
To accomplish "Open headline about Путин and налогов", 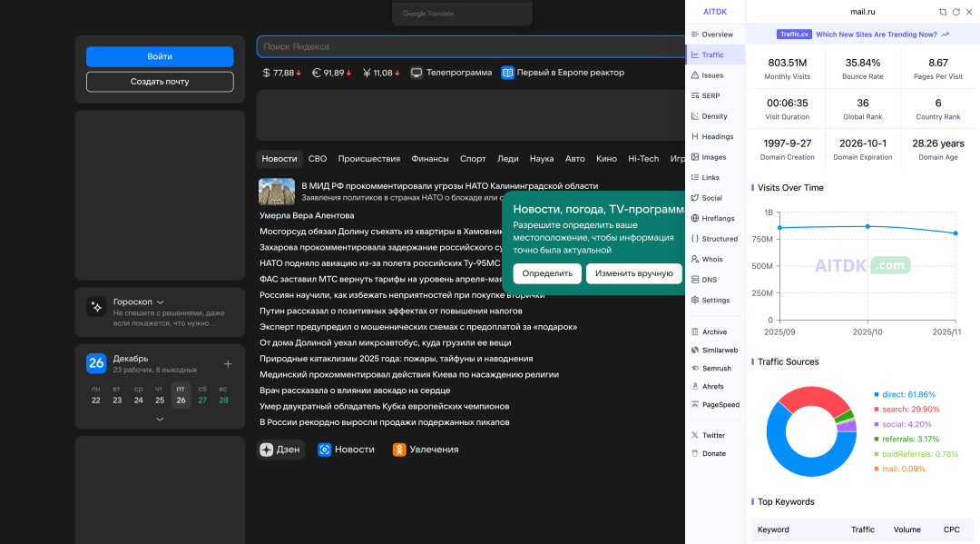I will pyautogui.click(x=390, y=311).
